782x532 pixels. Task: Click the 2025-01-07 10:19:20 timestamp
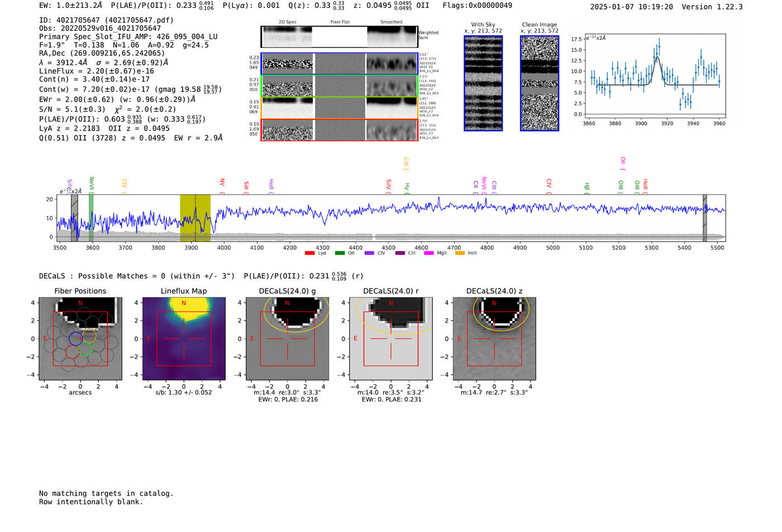pos(632,7)
